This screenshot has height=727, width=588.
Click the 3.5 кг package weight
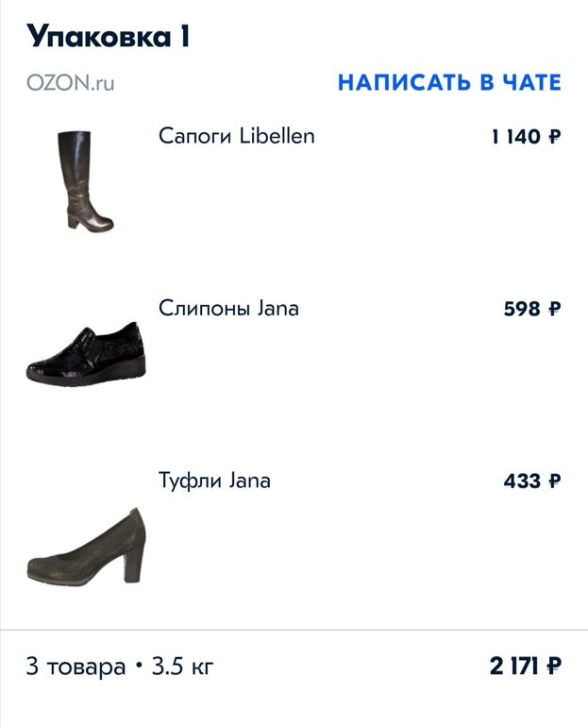coord(183,668)
